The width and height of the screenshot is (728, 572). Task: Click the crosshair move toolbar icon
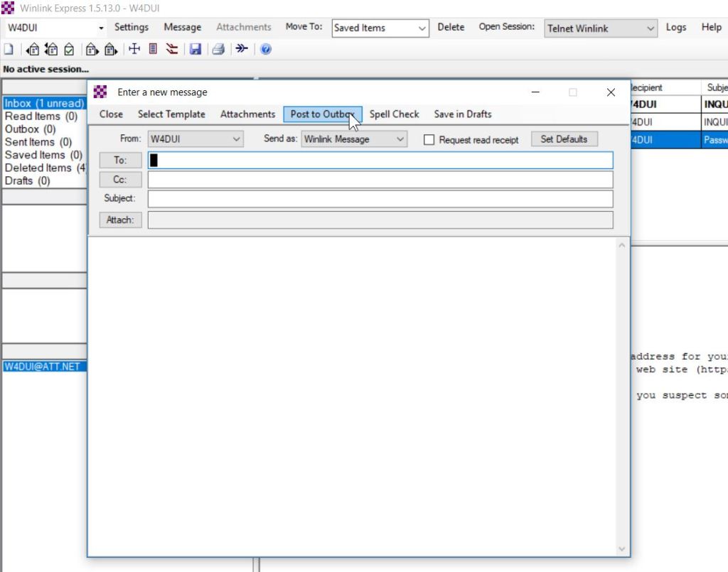[x=134, y=48]
